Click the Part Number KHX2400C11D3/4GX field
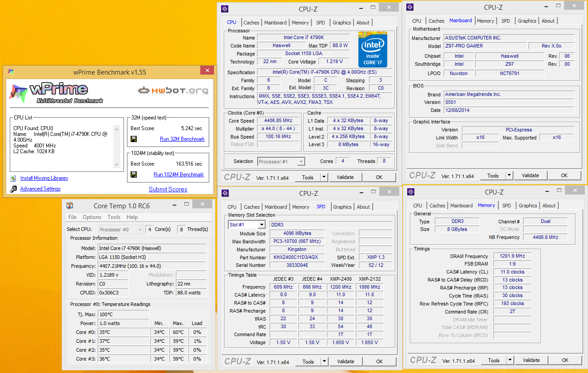The image size is (588, 373). pyautogui.click(x=297, y=258)
